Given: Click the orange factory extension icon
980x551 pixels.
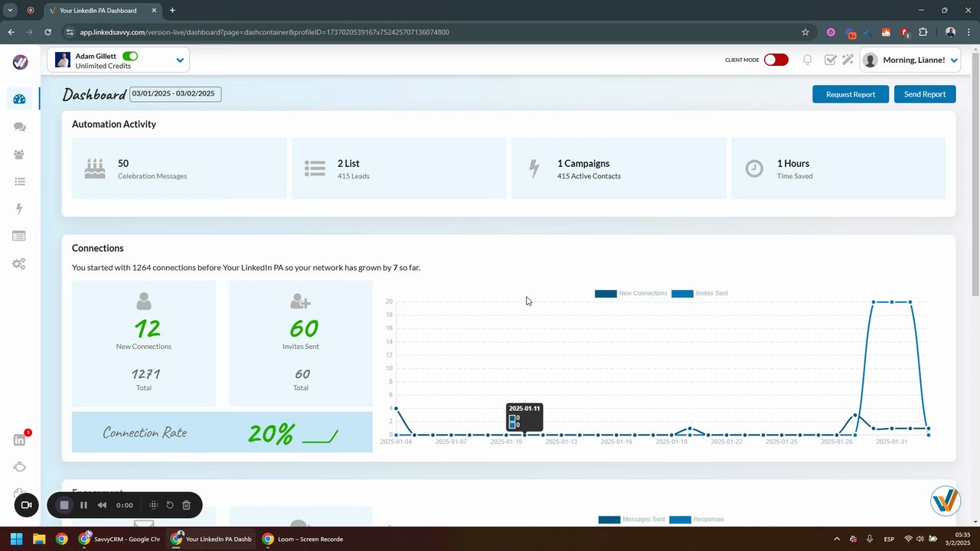Looking at the screenshot, I should click(886, 32).
